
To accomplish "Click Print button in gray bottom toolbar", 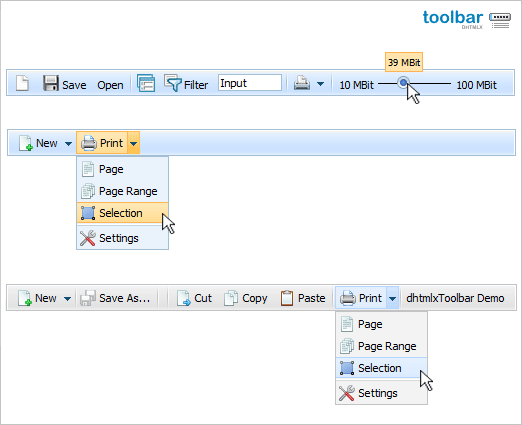I will [x=361, y=298].
